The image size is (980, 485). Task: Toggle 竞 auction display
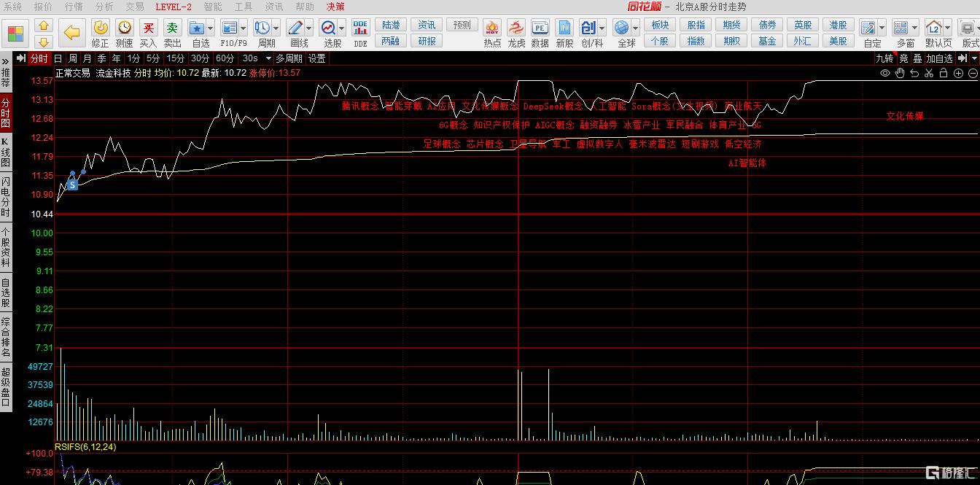pyautogui.click(x=903, y=58)
